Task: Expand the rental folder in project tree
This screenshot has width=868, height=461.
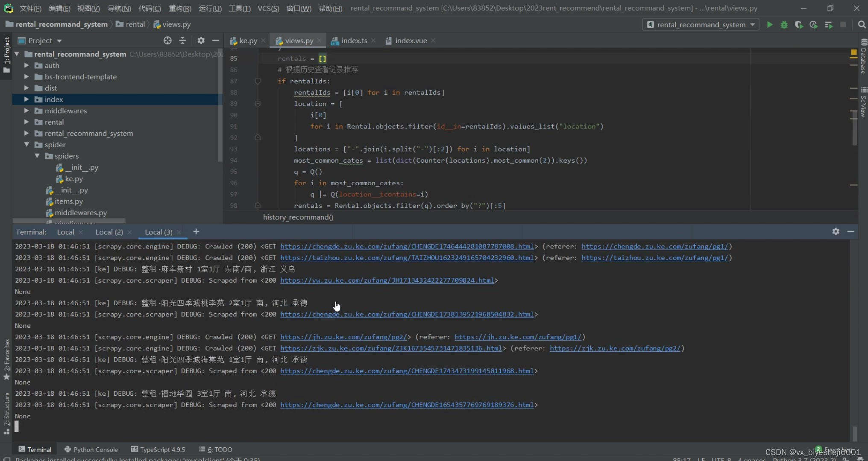Action: [26, 122]
